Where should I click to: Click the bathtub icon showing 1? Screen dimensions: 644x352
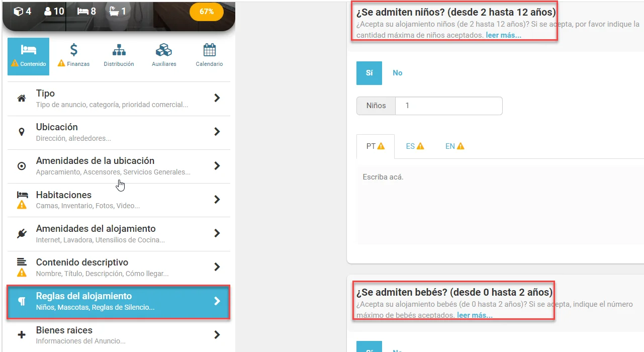tap(114, 11)
